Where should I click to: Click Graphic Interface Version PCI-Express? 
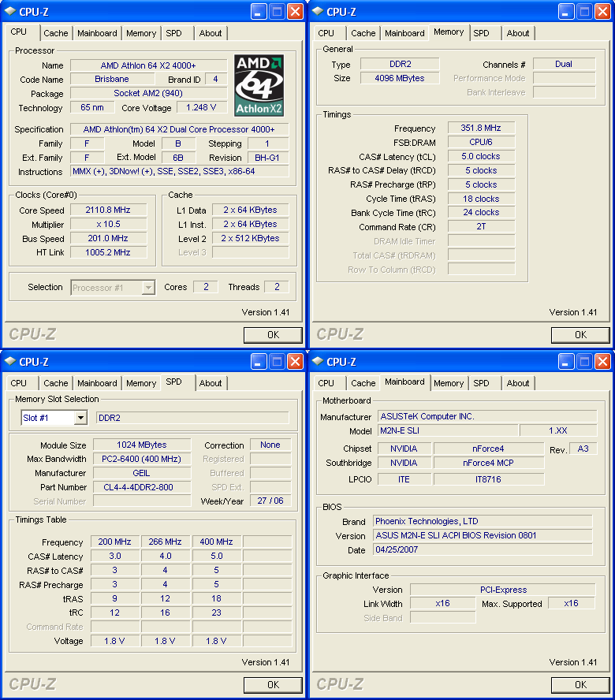click(x=503, y=590)
